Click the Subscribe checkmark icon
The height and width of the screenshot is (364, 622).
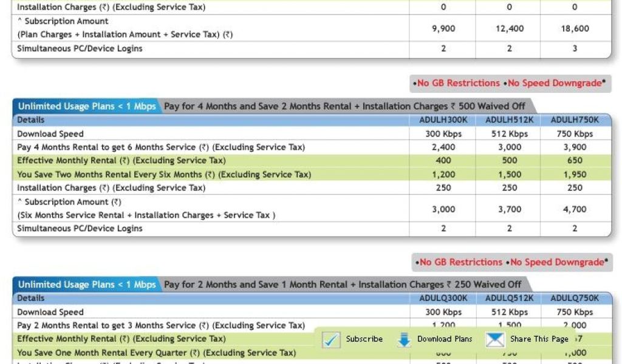[331, 339]
